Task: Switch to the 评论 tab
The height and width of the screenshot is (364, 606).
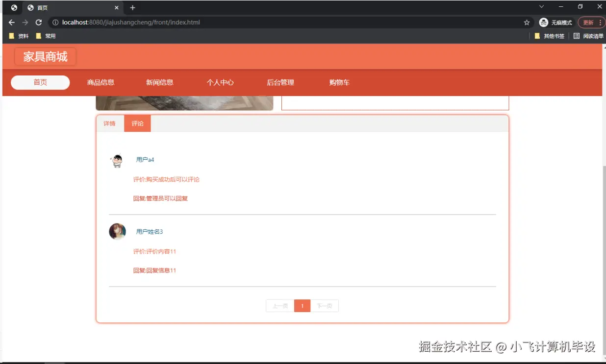Action: pos(137,123)
